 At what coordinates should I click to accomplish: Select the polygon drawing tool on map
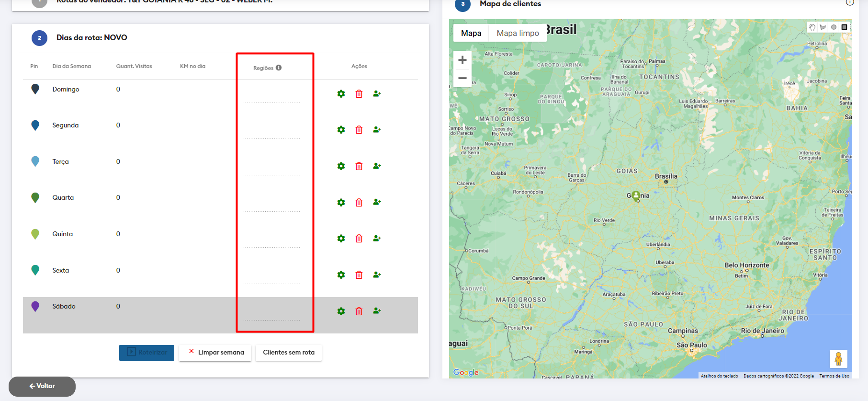click(x=823, y=27)
